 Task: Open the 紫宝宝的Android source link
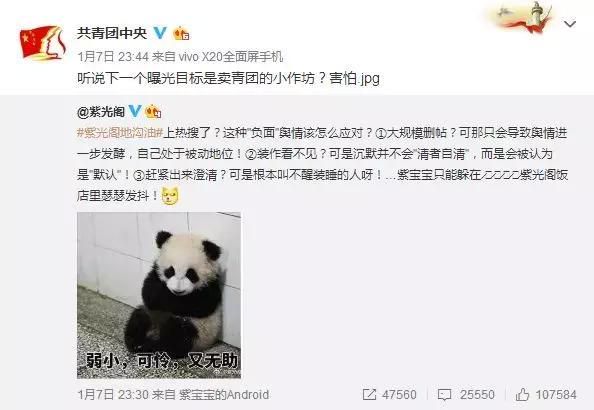point(224,395)
